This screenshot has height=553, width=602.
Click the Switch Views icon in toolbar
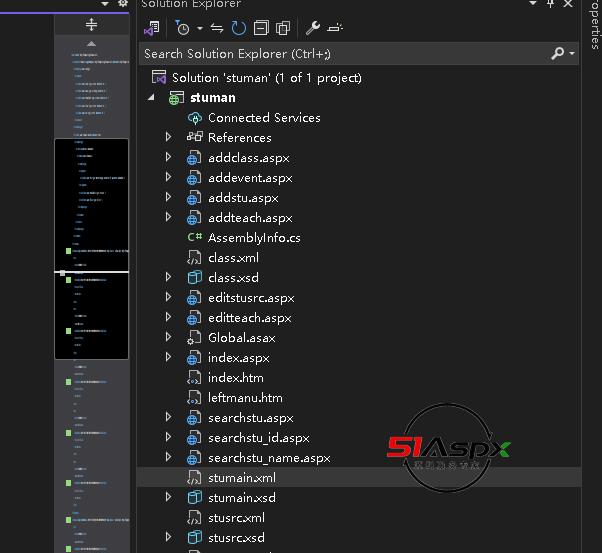pyautogui.click(x=152, y=28)
